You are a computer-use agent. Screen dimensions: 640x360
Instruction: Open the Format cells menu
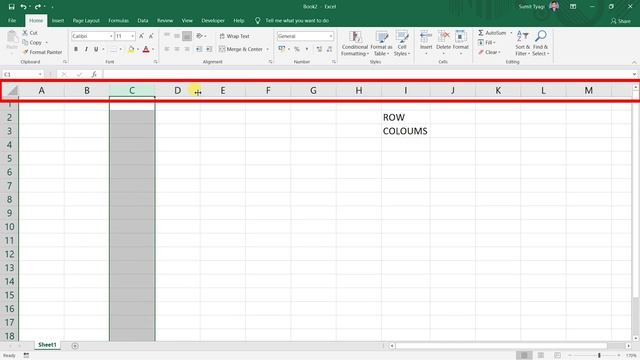460,42
